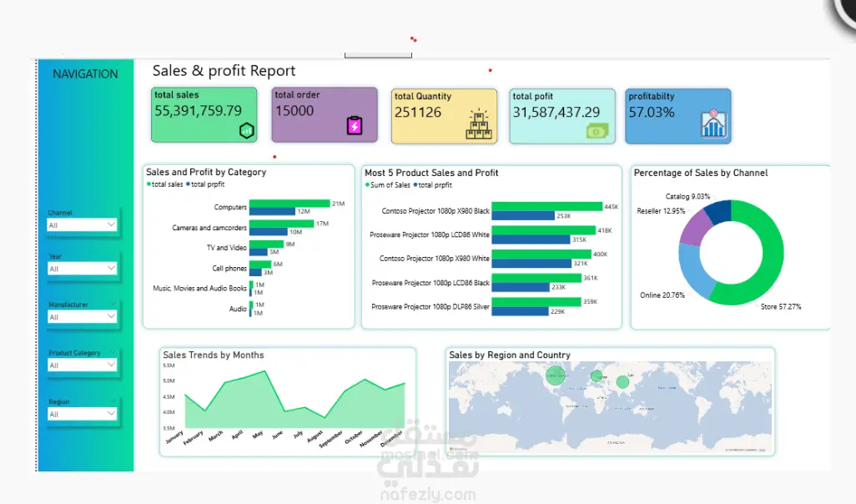Select Contoso Projector 1080p X980 Black sales bar
The width and height of the screenshot is (856, 504).
click(x=547, y=206)
